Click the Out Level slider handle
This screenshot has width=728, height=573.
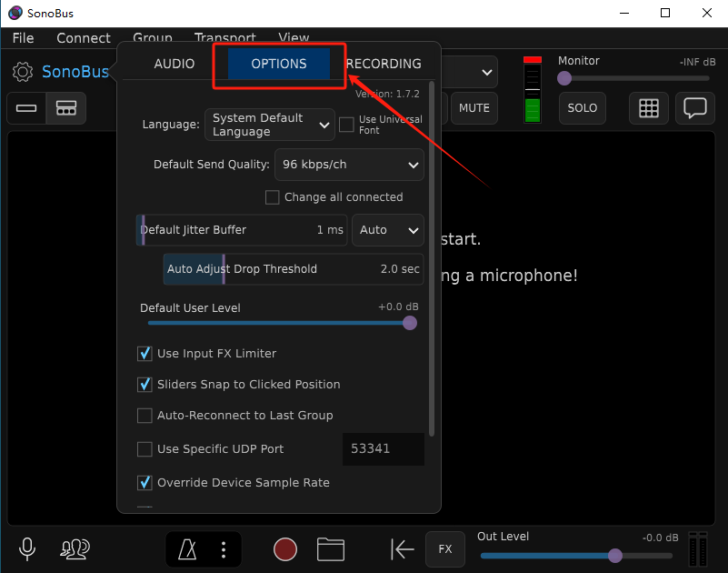pyautogui.click(x=615, y=556)
